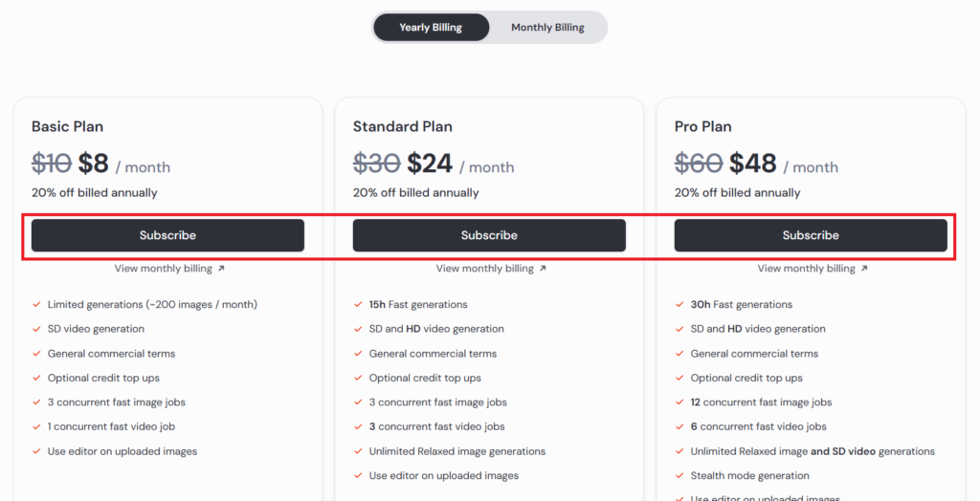Open Standard Plan's View monthly billing link

coord(485,269)
